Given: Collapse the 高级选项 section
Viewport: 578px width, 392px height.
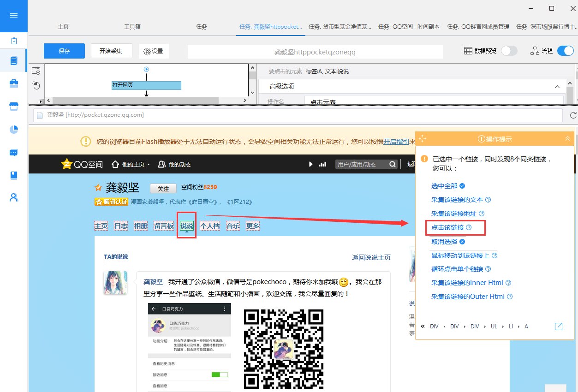Looking at the screenshot, I should pyautogui.click(x=557, y=86).
